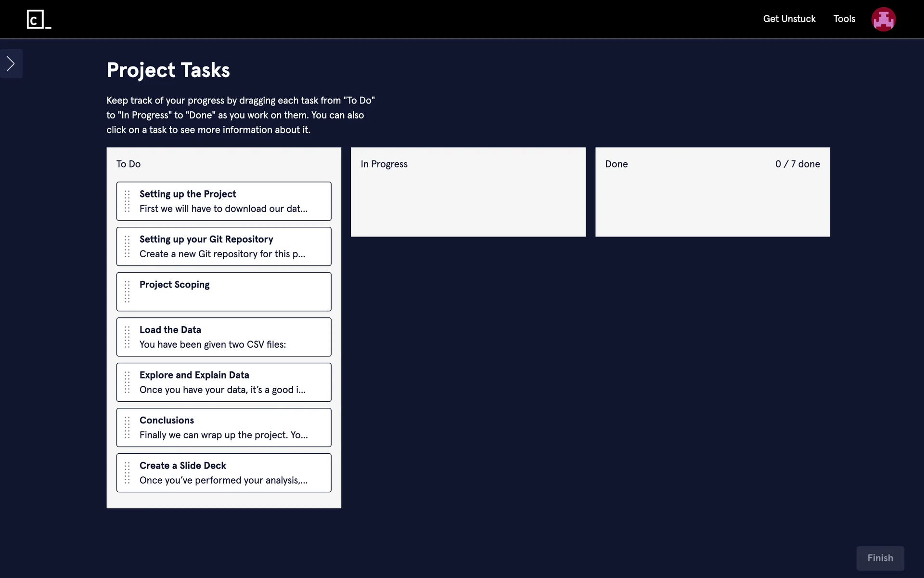This screenshot has width=924, height=578.
Task: Open the Setting up your Git Repository task
Action: coord(231,247)
